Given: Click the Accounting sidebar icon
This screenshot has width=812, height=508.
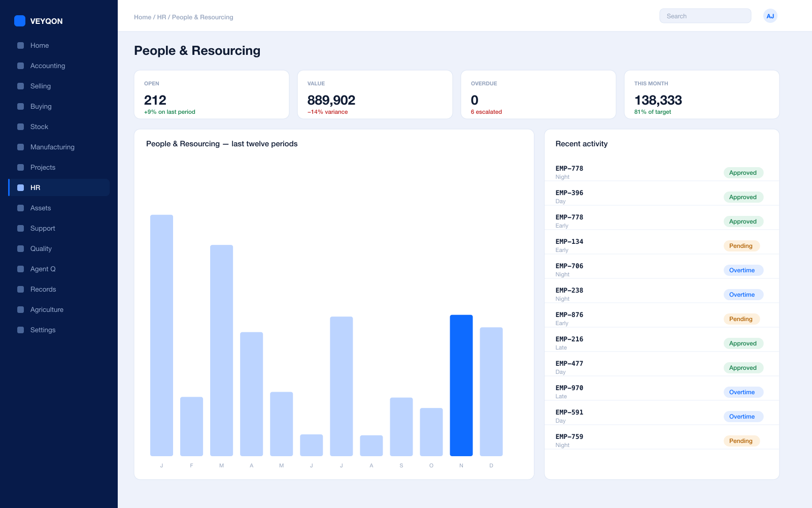Looking at the screenshot, I should 20,66.
